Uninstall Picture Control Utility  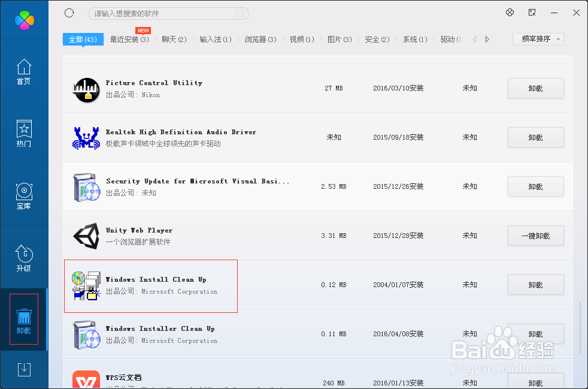pos(535,88)
